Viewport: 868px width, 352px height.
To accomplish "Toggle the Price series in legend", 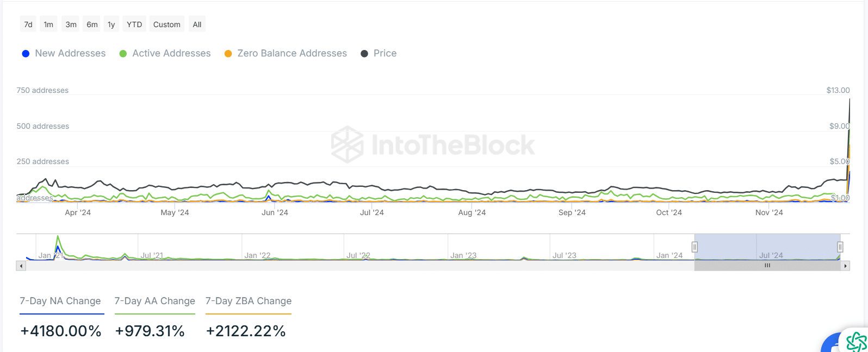I will coord(379,53).
